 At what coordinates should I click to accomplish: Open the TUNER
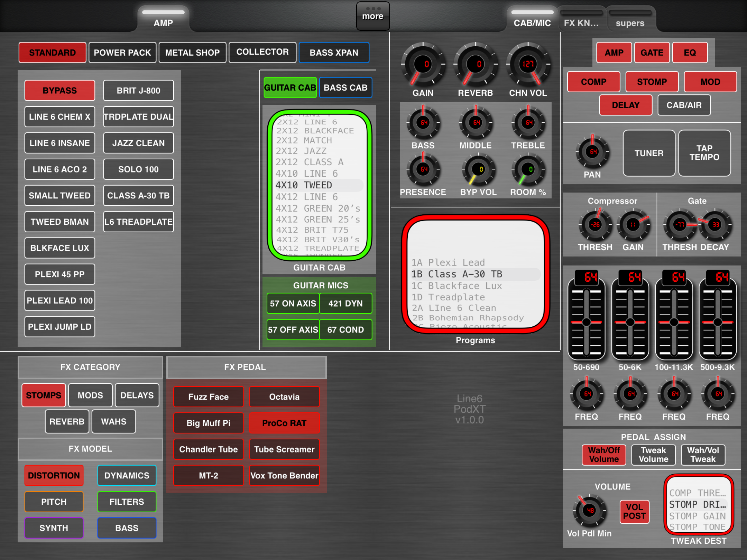(x=649, y=153)
